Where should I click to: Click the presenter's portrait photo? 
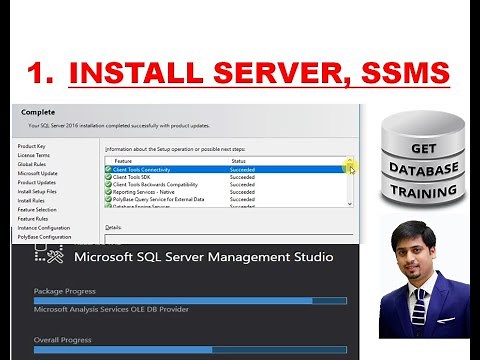pos(424,278)
